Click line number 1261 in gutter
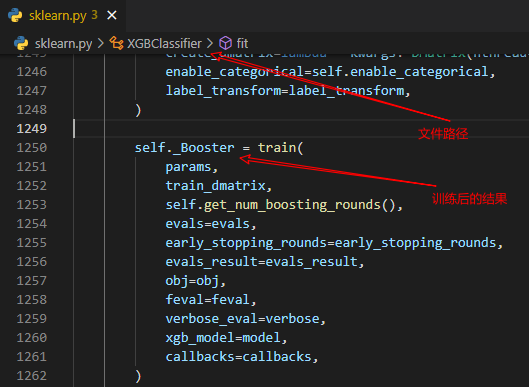The width and height of the screenshot is (529, 387). pos(32,357)
